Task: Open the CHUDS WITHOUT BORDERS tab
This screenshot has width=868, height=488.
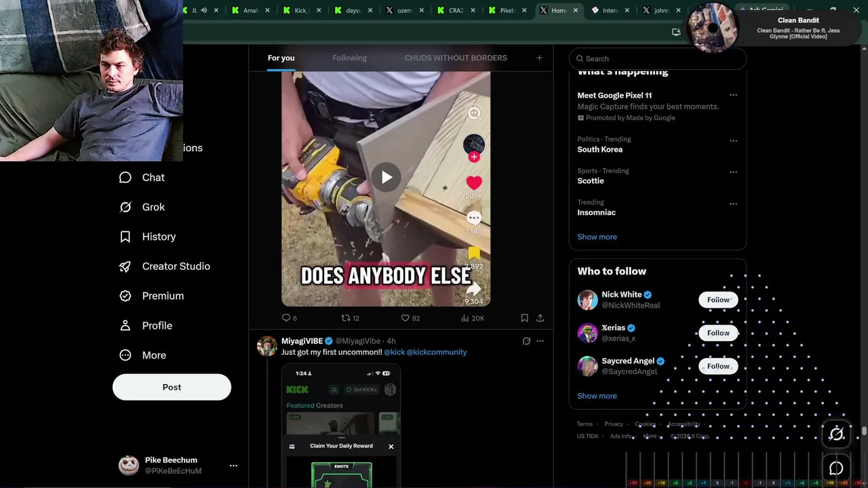Action: [x=456, y=58]
